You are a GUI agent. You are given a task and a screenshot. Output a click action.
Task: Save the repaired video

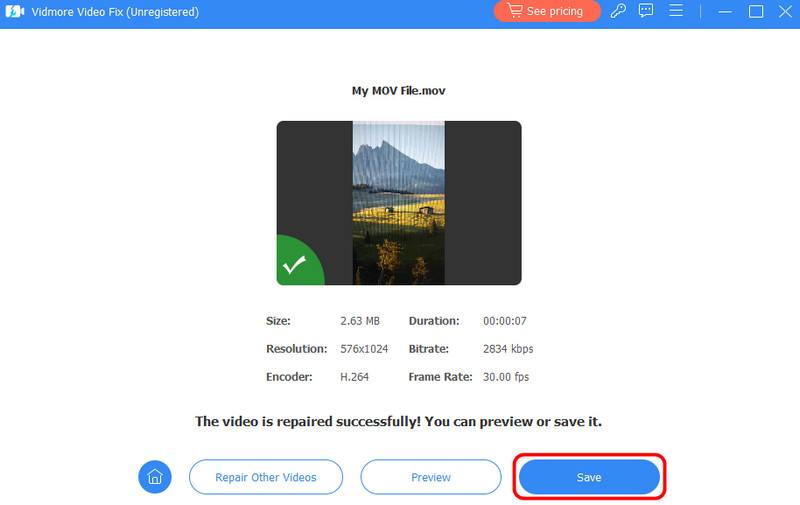click(x=589, y=477)
